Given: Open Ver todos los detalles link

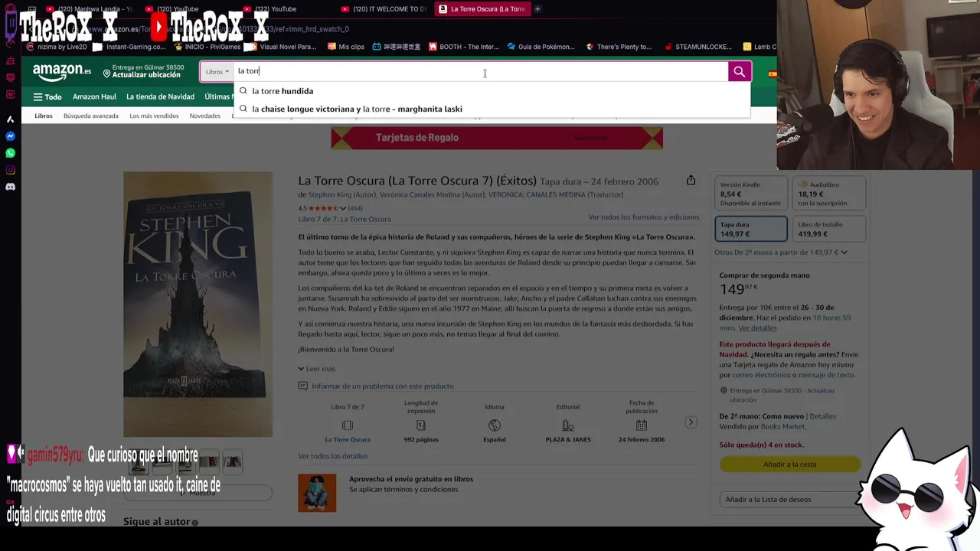Looking at the screenshot, I should 333,456.
